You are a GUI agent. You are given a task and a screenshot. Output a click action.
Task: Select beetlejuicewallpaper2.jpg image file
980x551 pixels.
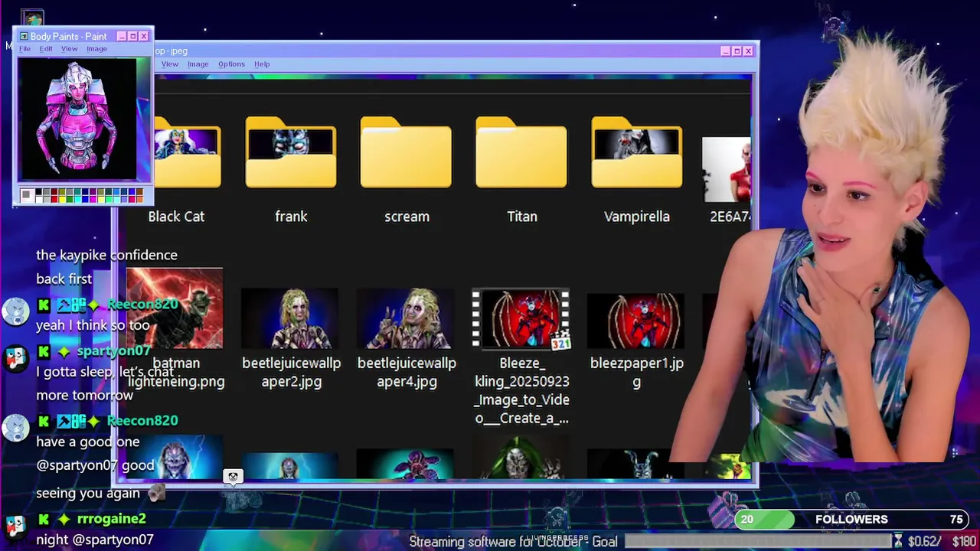click(289, 318)
